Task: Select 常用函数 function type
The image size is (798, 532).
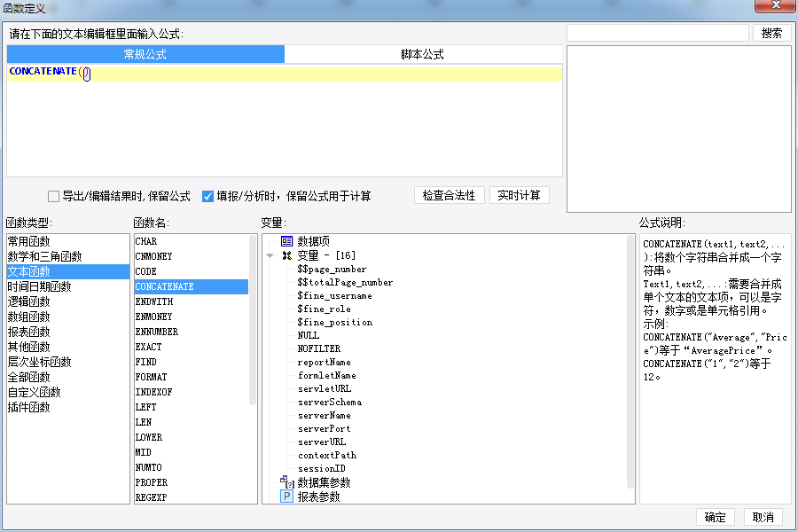Action: (x=68, y=241)
